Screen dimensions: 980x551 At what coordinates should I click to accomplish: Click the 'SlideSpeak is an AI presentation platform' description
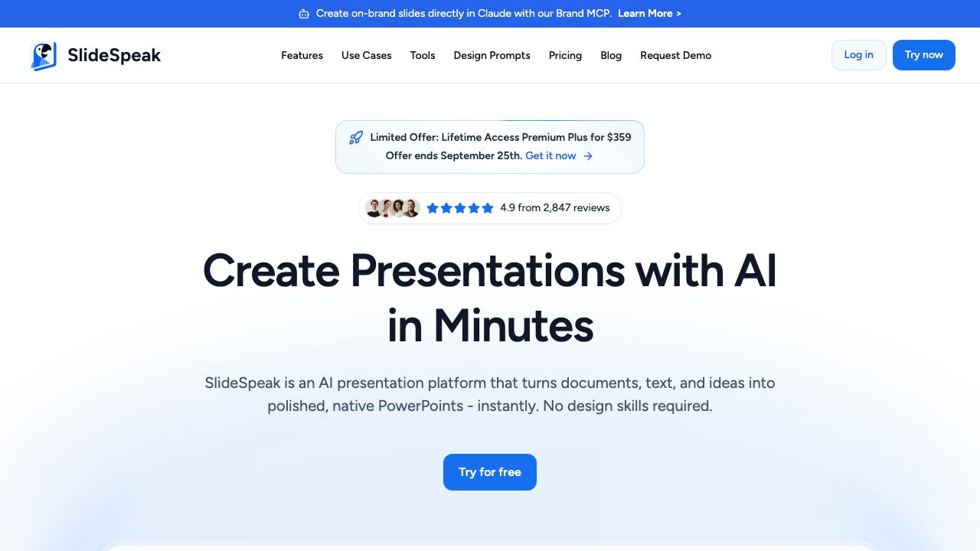490,394
